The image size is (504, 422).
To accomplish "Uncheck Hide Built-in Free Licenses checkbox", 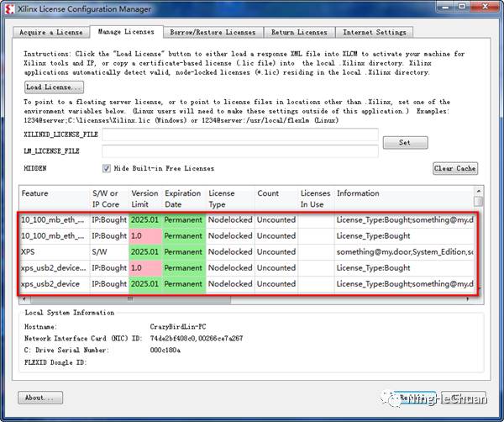I will pyautogui.click(x=107, y=168).
